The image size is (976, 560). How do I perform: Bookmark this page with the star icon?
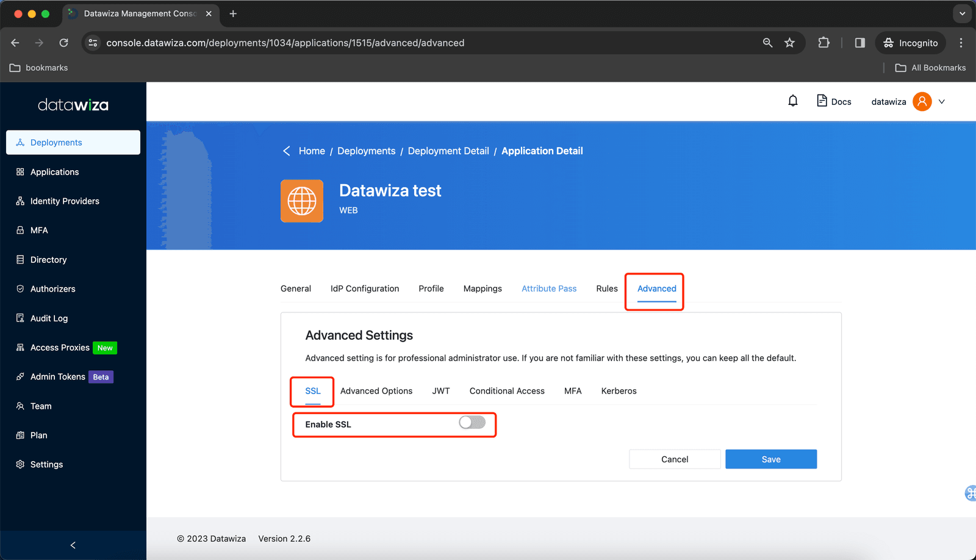pyautogui.click(x=789, y=43)
